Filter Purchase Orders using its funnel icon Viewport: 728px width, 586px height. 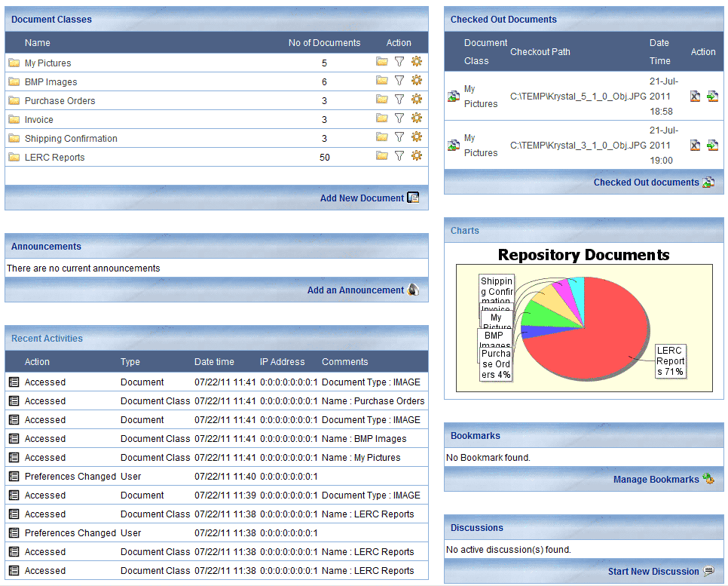coord(399,99)
